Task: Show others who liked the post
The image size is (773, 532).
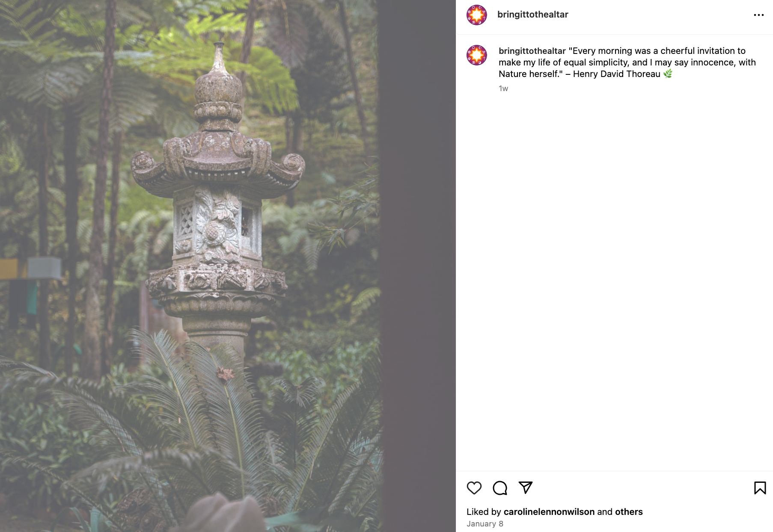Action: [629, 512]
